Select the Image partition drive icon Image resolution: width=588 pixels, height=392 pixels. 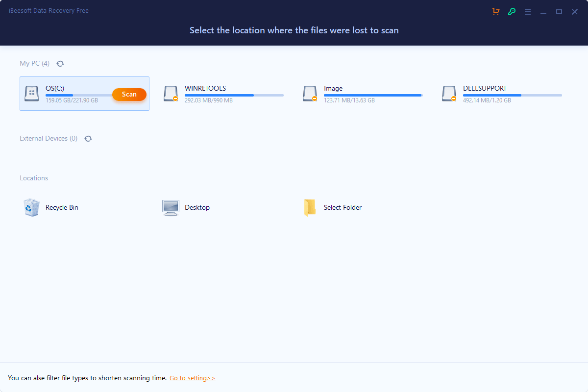310,94
